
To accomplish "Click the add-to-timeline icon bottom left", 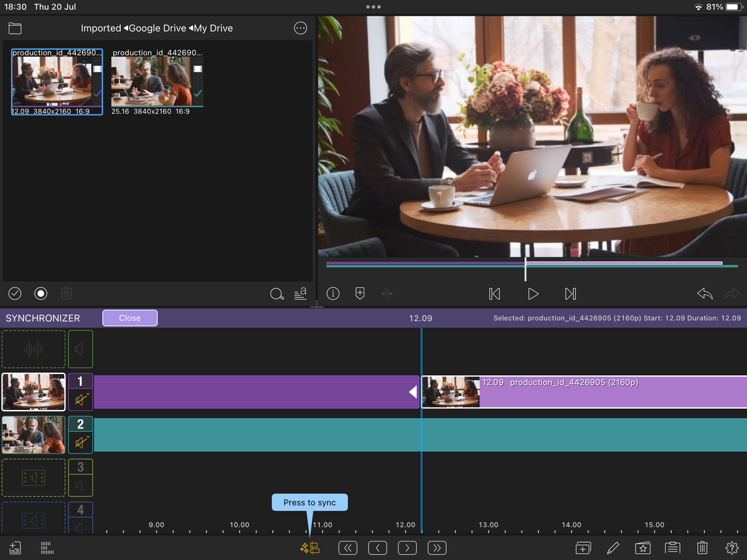I will click(x=15, y=548).
